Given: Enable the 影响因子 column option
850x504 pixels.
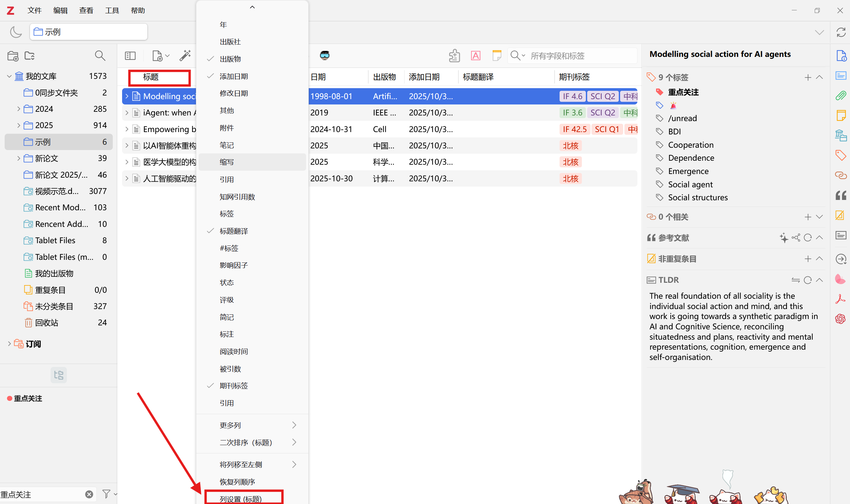Looking at the screenshot, I should coord(234,265).
